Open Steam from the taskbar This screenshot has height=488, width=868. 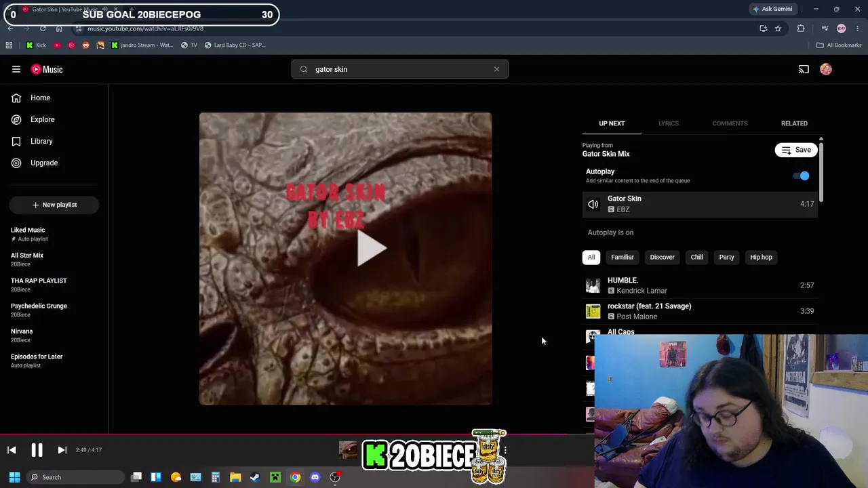coord(255,477)
